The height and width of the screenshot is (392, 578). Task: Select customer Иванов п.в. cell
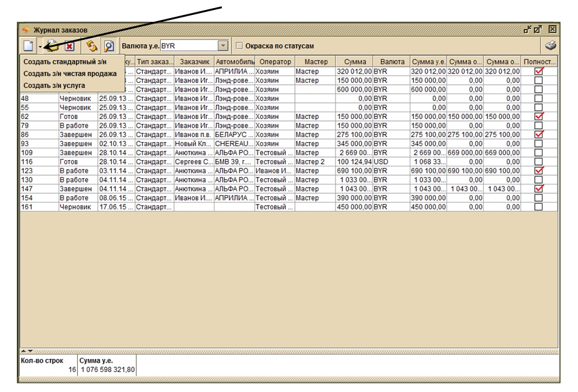[x=194, y=135]
